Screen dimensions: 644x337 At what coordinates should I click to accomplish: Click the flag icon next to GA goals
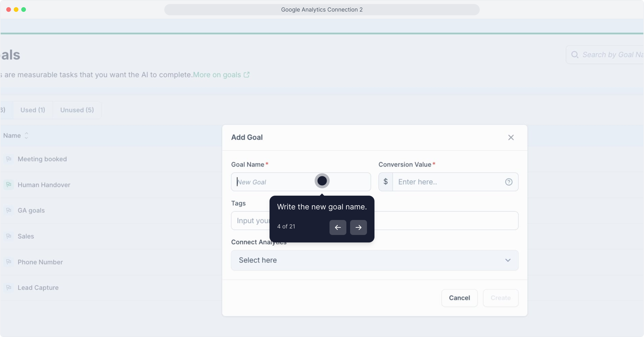(9, 210)
